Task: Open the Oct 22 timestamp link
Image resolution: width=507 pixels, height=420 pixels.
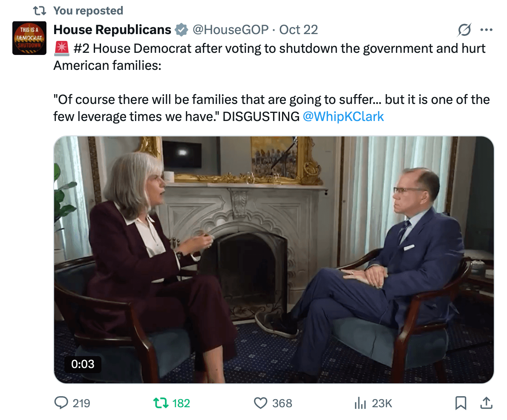Action: 299,30
